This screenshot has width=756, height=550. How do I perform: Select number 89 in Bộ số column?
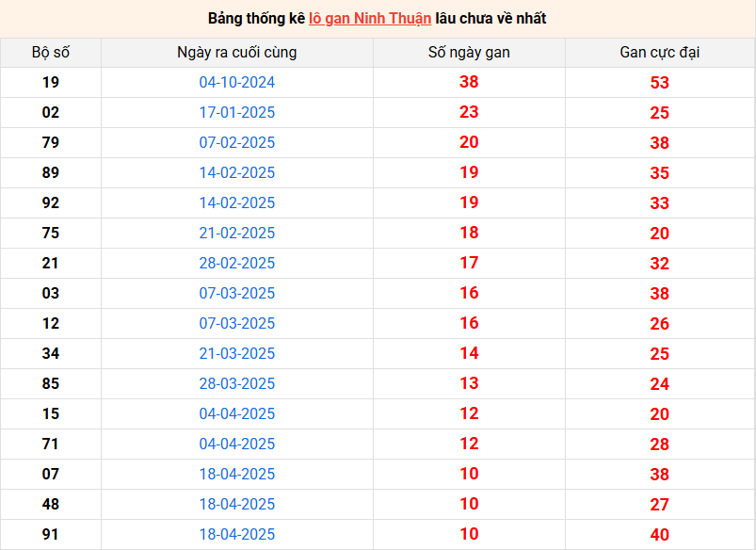[x=51, y=173]
